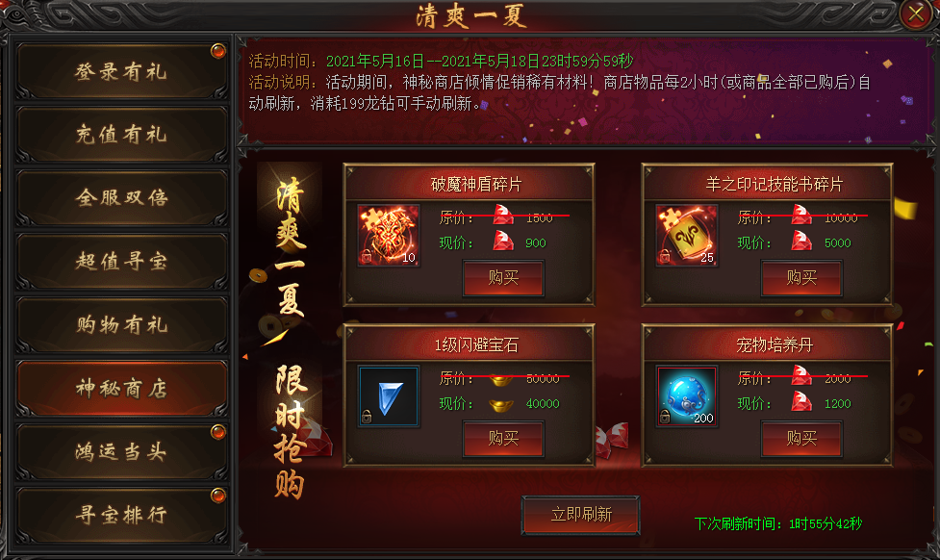940x560 pixels.
Task: Go to the 鸿运当头 tab
Action: [121, 451]
